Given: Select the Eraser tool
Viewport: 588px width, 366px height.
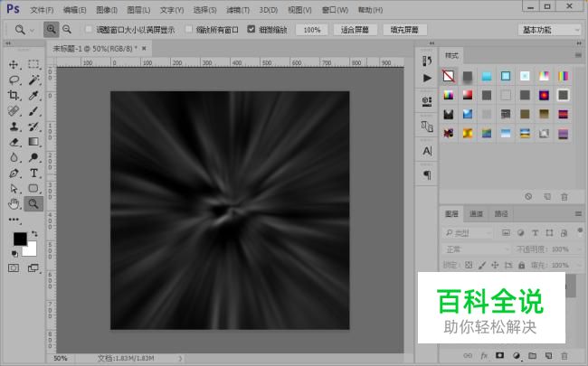Looking at the screenshot, I should 14,142.
